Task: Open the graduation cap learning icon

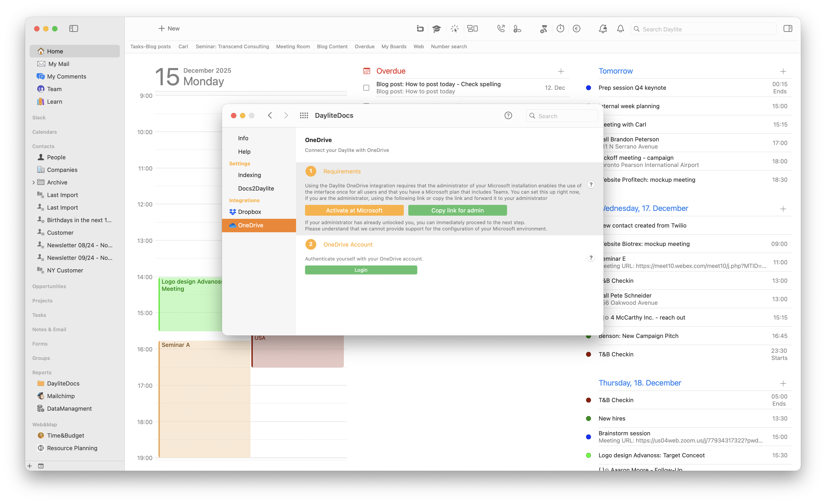Action: (436, 29)
